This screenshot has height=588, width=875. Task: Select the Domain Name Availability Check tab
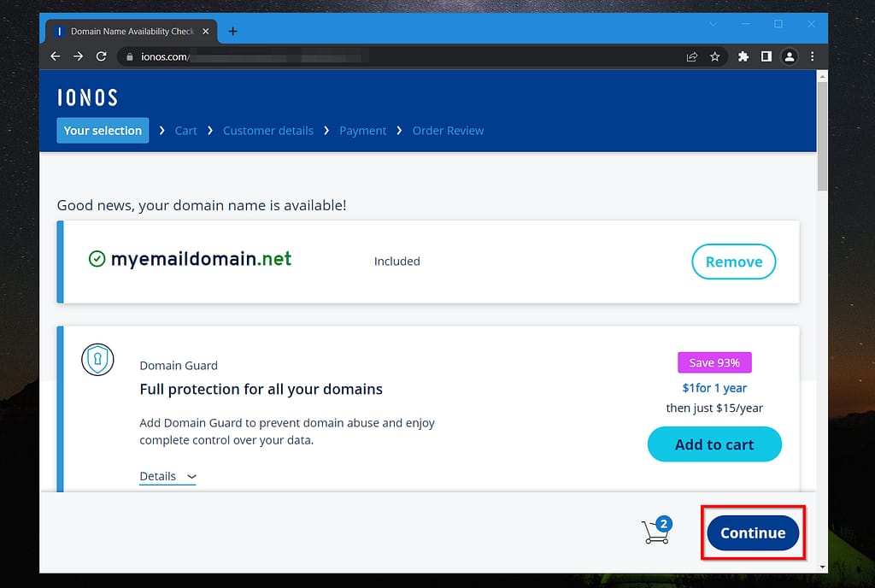tap(132, 32)
